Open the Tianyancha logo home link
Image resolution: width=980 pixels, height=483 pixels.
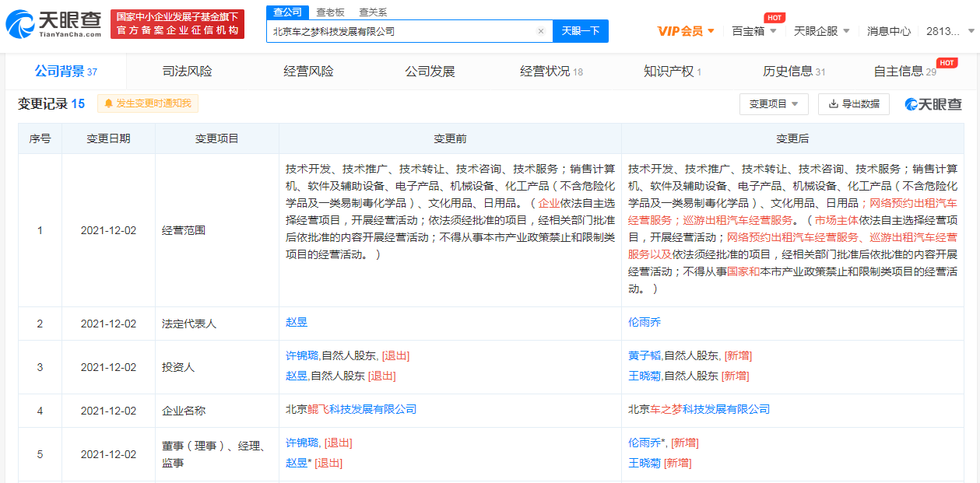pos(53,24)
